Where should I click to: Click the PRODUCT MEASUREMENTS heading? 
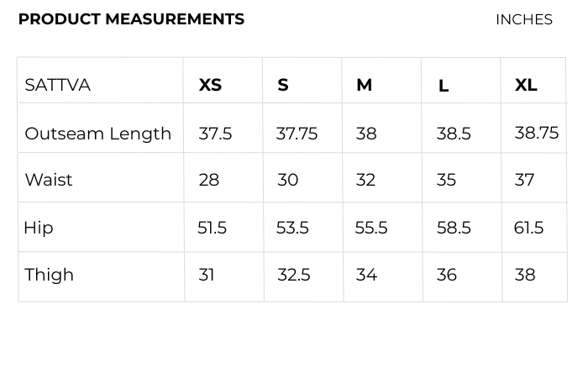pos(131,19)
